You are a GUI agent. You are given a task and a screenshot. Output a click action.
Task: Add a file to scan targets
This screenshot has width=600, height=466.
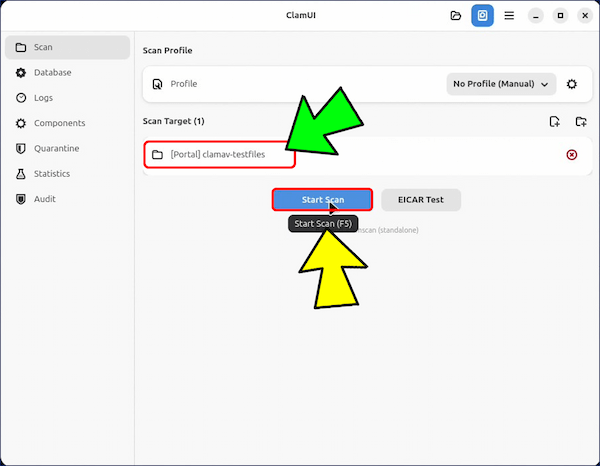[554, 122]
